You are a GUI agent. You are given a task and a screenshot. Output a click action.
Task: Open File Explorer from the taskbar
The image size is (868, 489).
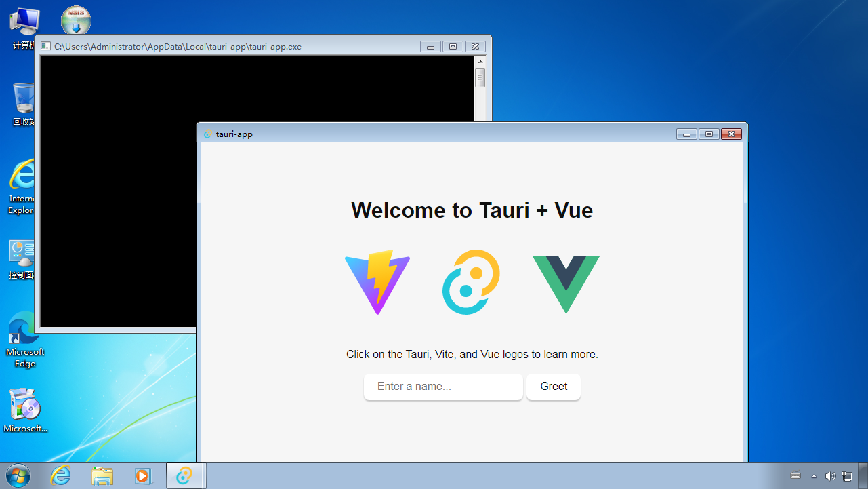tap(102, 476)
